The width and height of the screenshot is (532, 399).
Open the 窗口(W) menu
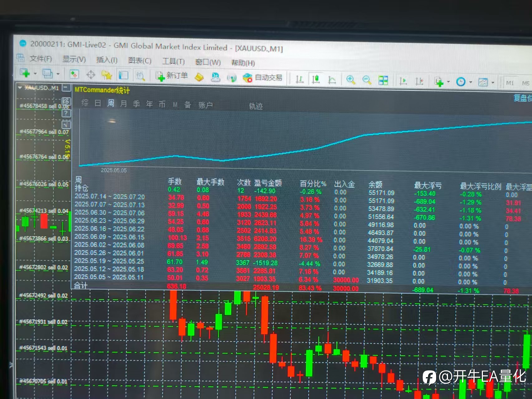click(x=208, y=62)
